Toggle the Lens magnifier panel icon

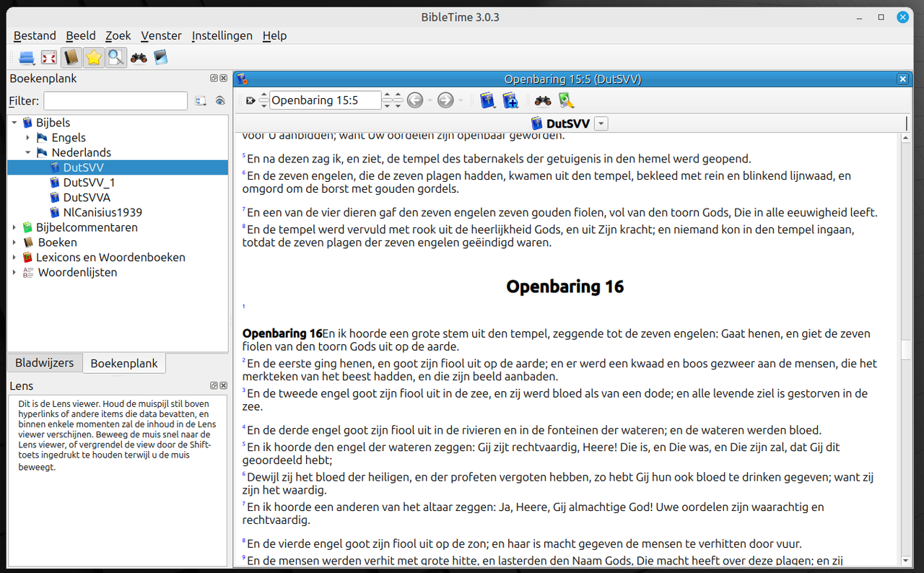pyautogui.click(x=116, y=57)
